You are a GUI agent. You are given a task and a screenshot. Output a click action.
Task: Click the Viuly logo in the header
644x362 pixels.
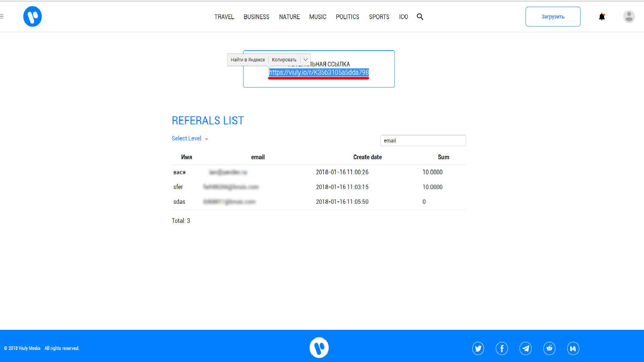tap(33, 16)
